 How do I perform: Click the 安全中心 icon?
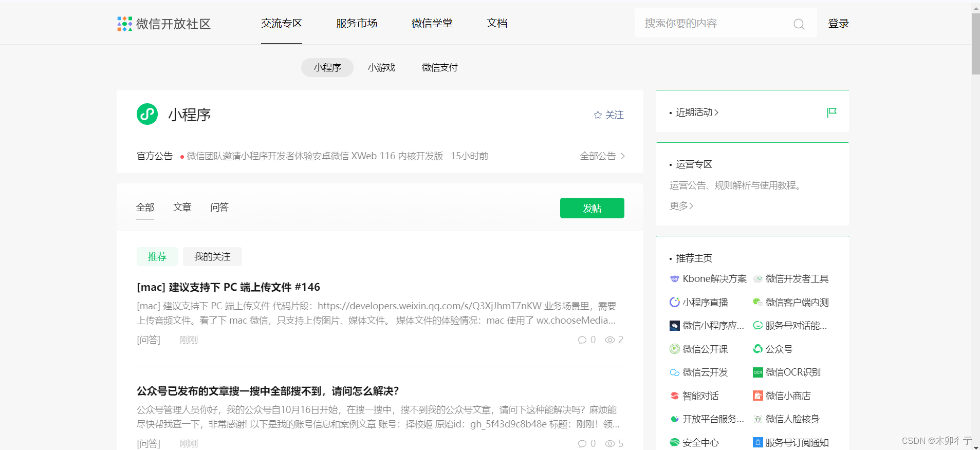point(675,442)
